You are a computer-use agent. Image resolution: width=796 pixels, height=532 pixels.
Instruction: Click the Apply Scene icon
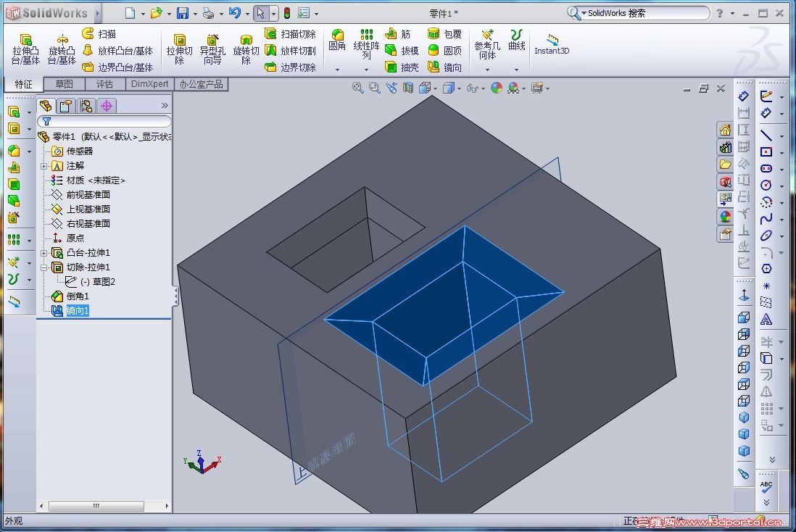[513, 88]
